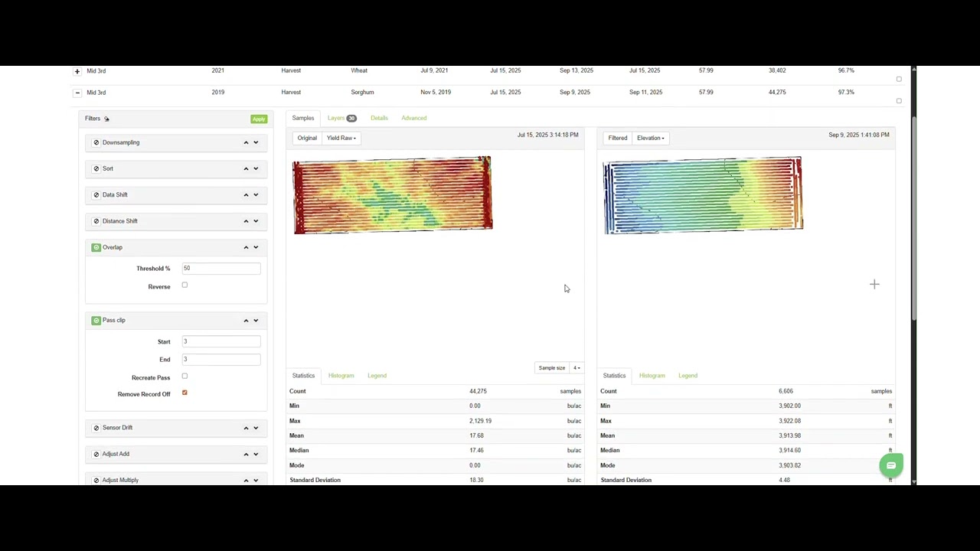The height and width of the screenshot is (551, 980).
Task: Enable the Data Shift filter toggle icon
Action: pos(96,194)
